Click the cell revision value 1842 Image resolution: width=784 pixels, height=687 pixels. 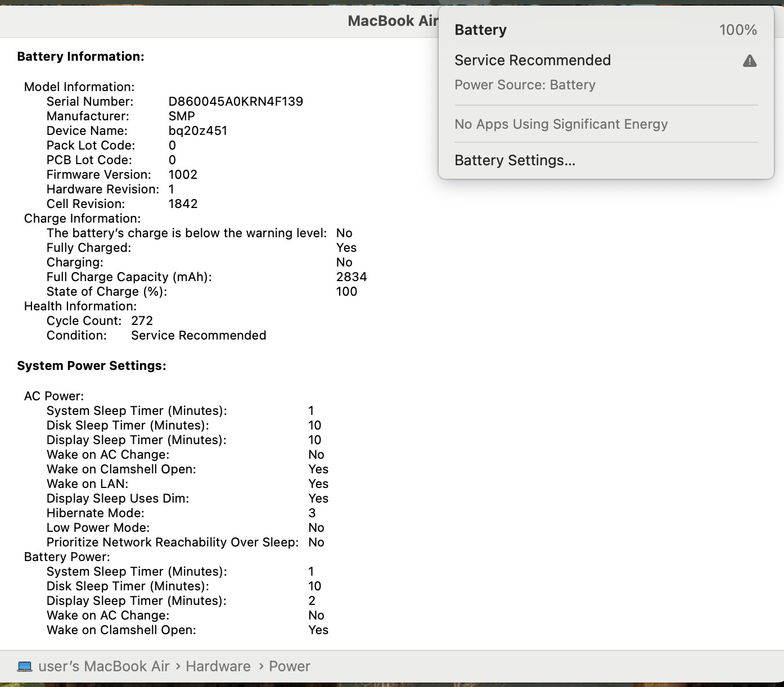point(183,204)
